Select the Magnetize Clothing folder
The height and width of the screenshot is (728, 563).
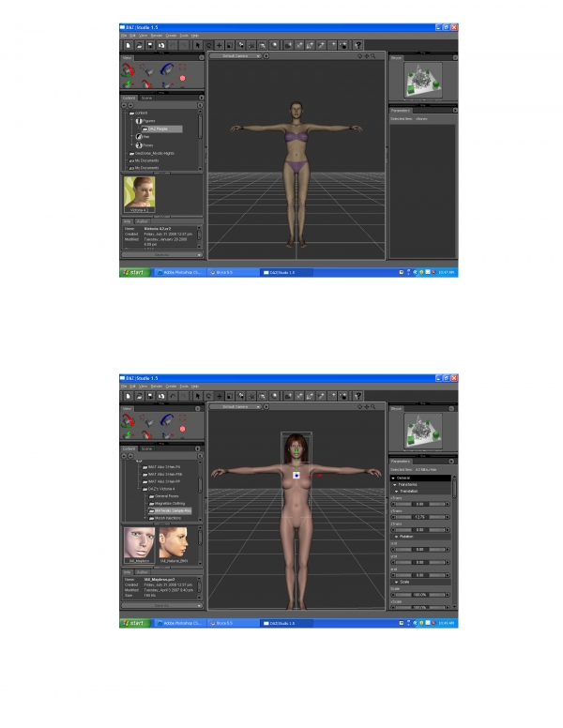[167, 504]
